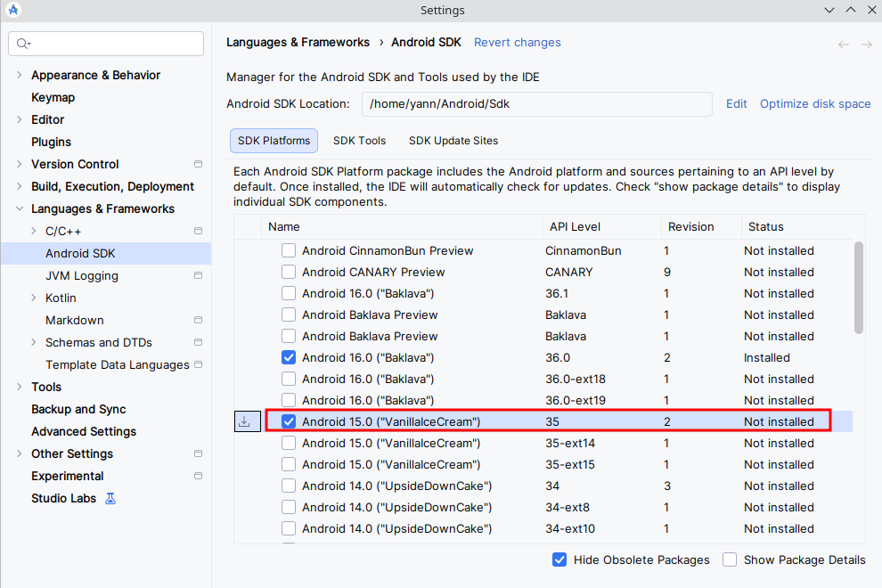Viewport: 882px width, 588px height.
Task: Click the back navigation arrow in settings header
Action: [843, 44]
